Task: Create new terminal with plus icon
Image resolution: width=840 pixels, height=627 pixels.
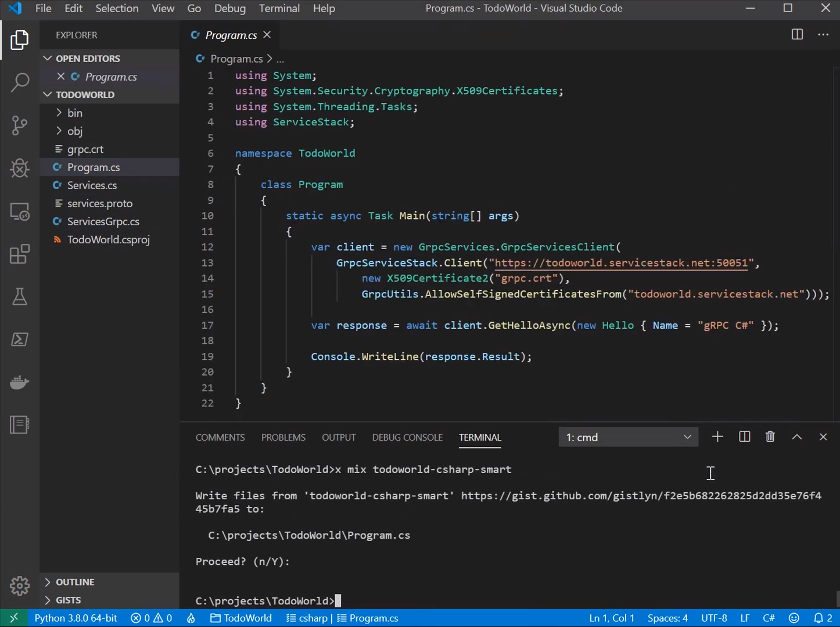Action: [x=717, y=437]
